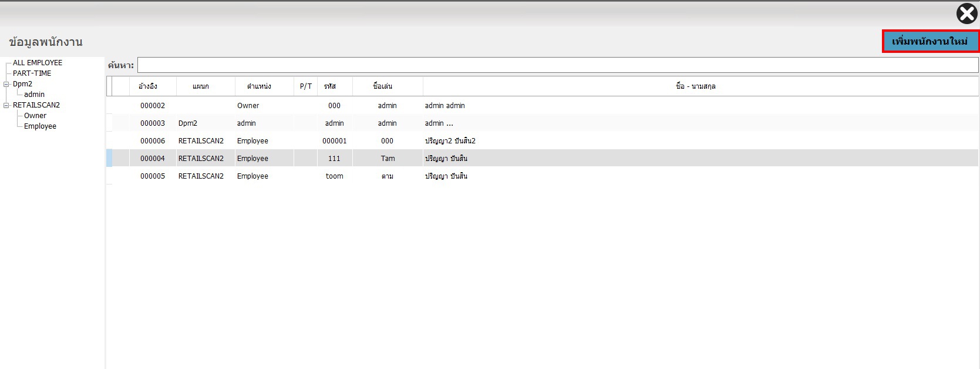The image size is (980, 369).
Task: Sort by the ตำแหน่ง column header
Action: (x=264, y=86)
